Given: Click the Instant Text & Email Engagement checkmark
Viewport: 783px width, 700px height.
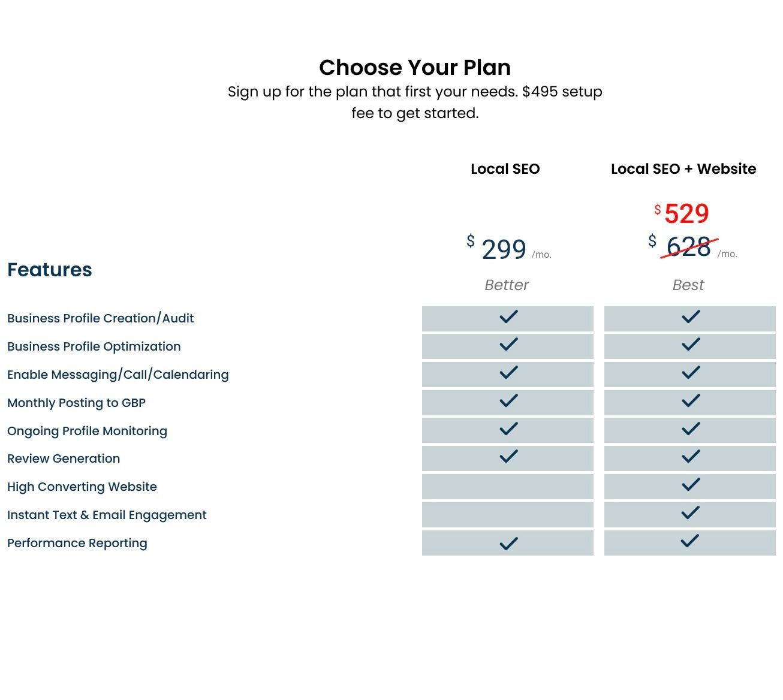Looking at the screenshot, I should click(x=691, y=513).
